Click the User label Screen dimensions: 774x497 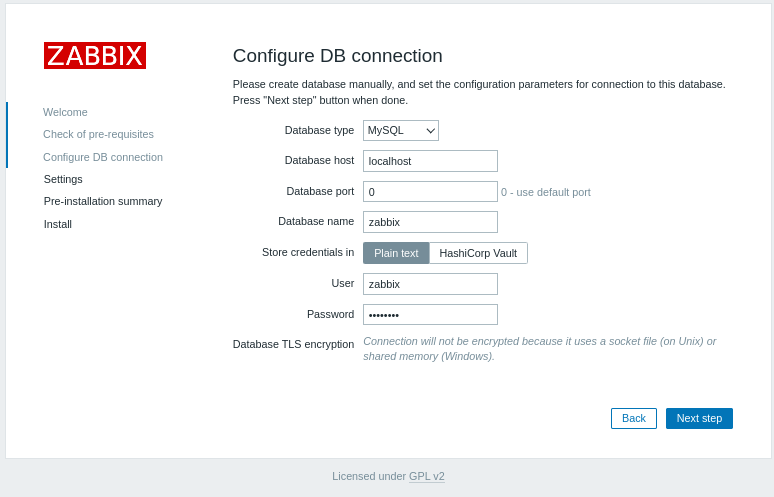click(x=343, y=283)
